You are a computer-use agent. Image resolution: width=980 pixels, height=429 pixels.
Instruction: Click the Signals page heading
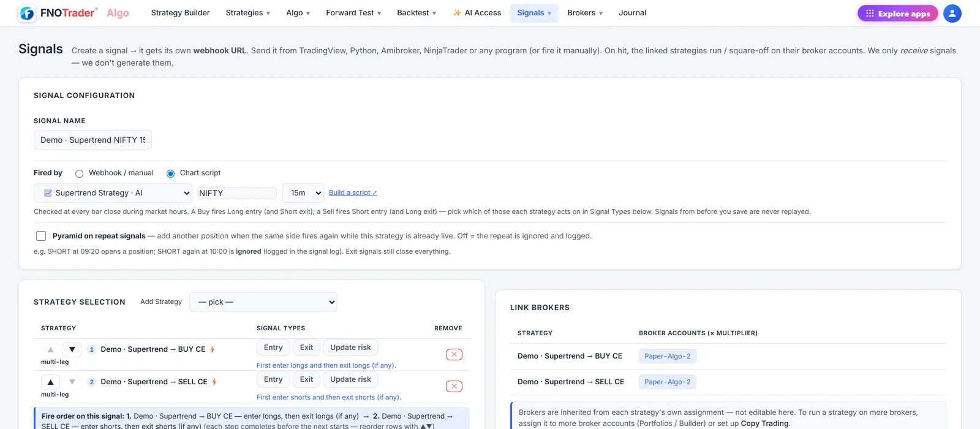click(x=40, y=49)
